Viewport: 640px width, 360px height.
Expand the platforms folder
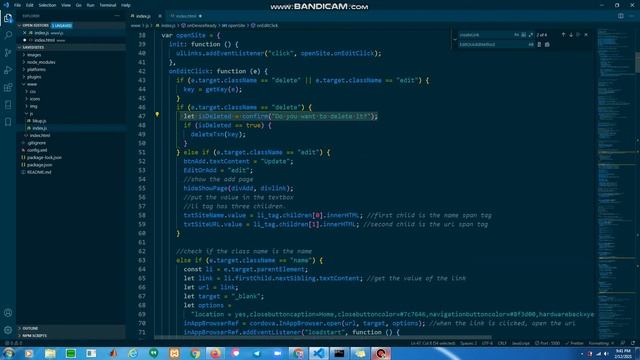click(x=36, y=69)
